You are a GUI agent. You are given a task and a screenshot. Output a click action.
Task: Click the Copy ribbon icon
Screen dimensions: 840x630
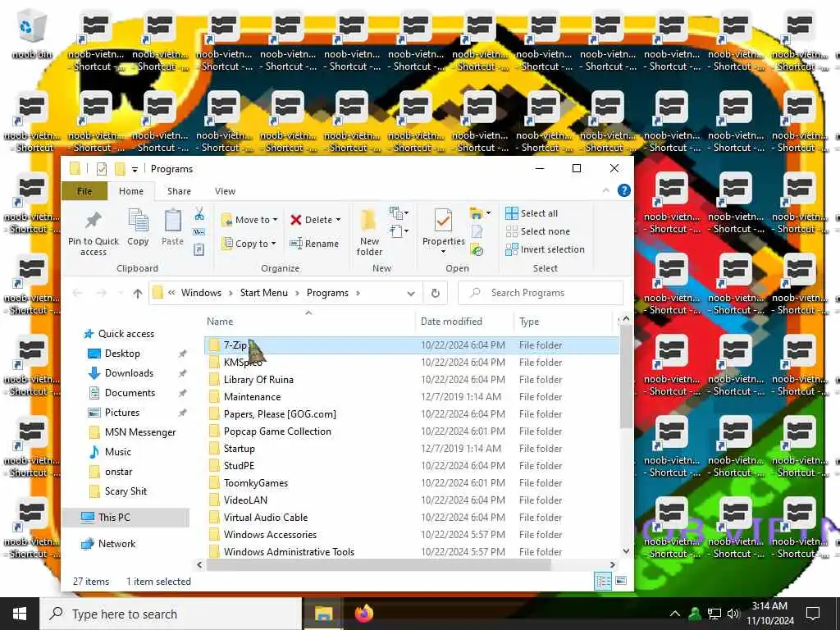coord(138,220)
